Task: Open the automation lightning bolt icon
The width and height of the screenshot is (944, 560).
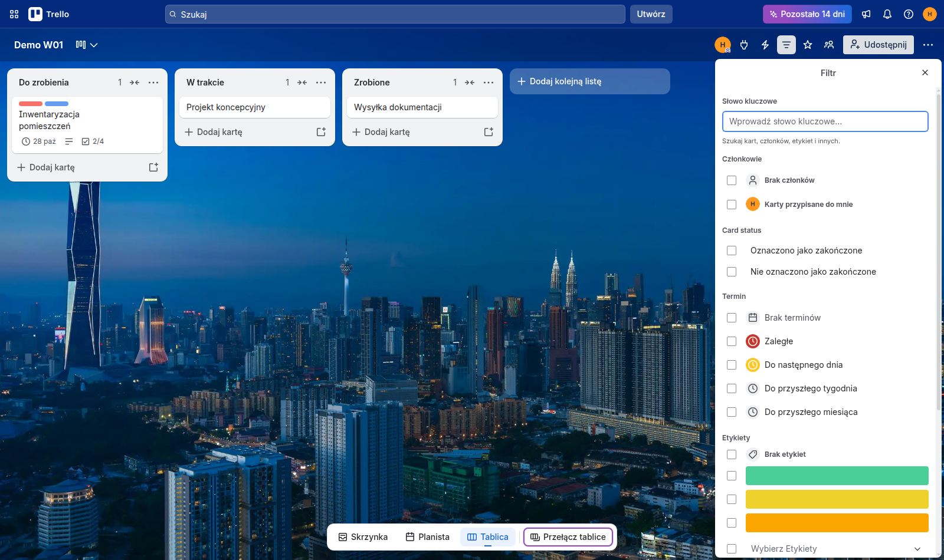Action: tap(765, 45)
